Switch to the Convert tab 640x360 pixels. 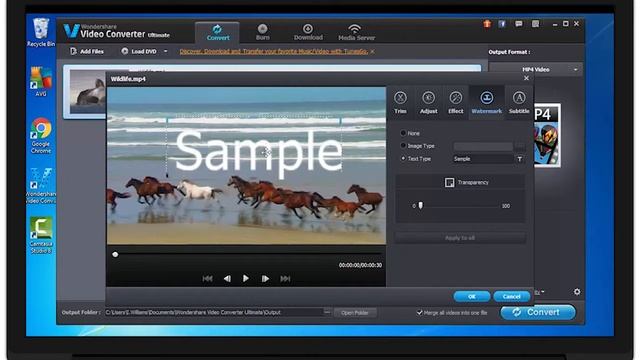(218, 32)
